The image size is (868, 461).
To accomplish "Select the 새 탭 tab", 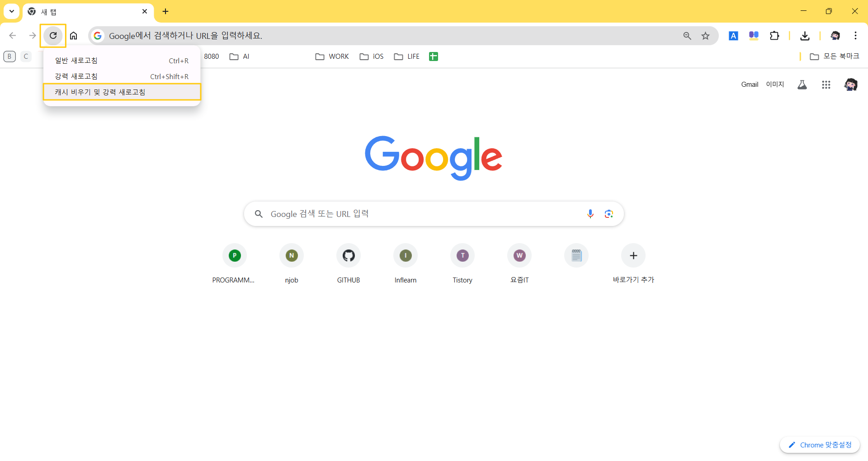I will click(88, 12).
